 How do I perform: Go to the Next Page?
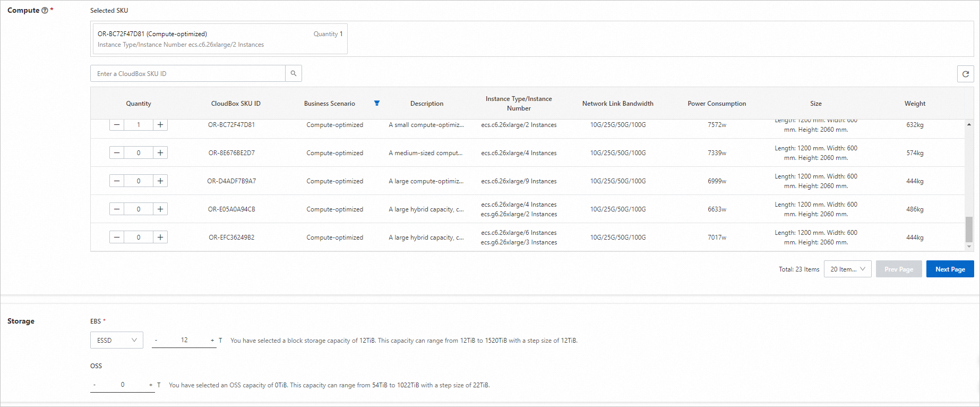(x=950, y=269)
